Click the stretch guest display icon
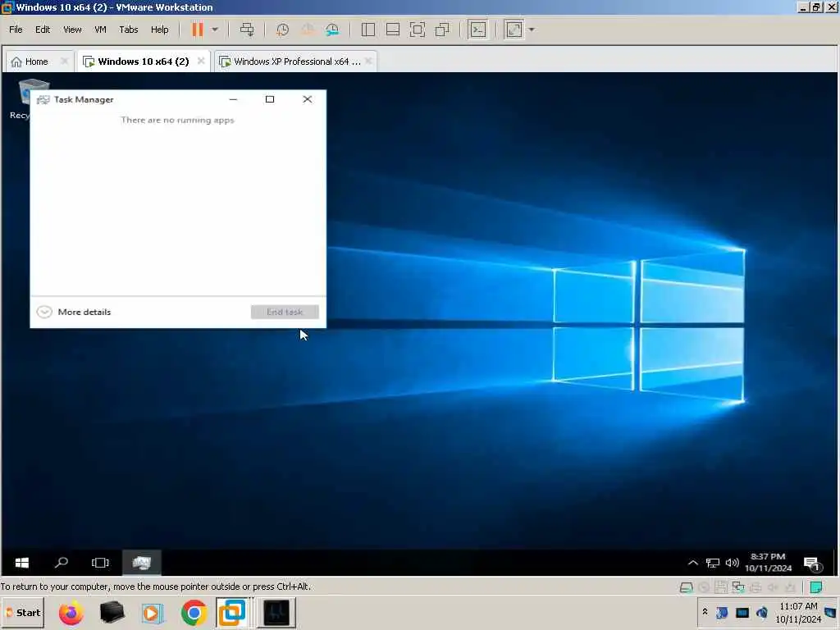Screen dimensions: 840x630 tap(514, 30)
